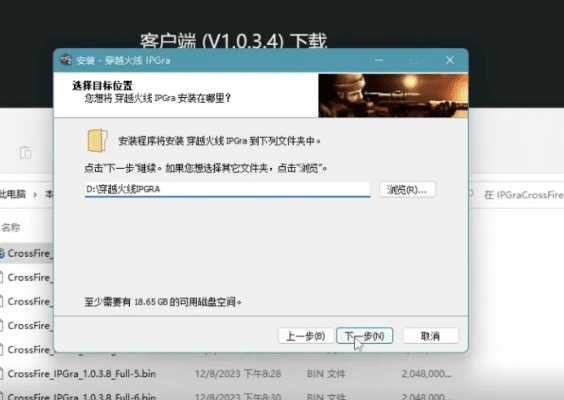Expand breadcrumb chevron after 此电脑
Image resolution: width=564 pixels, height=400 pixels.
click(35, 195)
